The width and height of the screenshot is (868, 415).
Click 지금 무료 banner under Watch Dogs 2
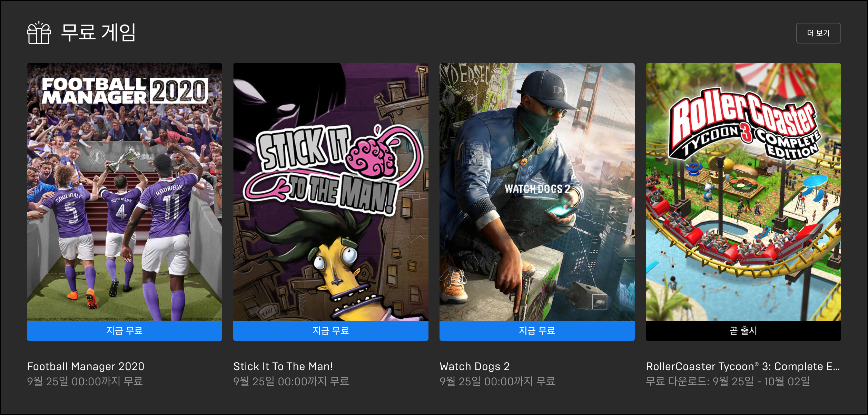537,331
